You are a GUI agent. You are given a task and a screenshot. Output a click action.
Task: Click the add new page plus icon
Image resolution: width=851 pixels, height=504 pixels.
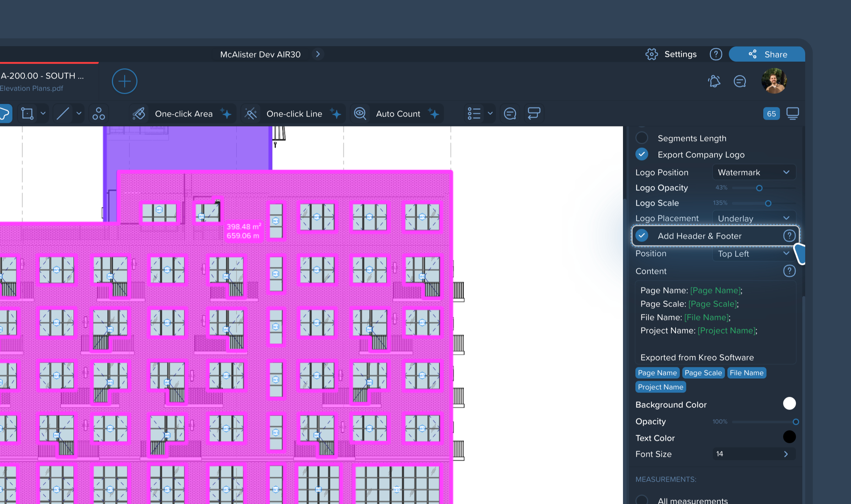[124, 81]
